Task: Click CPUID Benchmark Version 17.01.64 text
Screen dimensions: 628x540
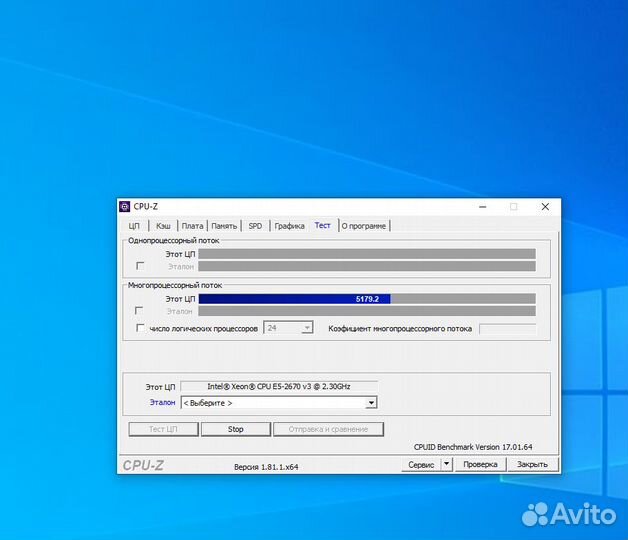Action: [x=473, y=447]
